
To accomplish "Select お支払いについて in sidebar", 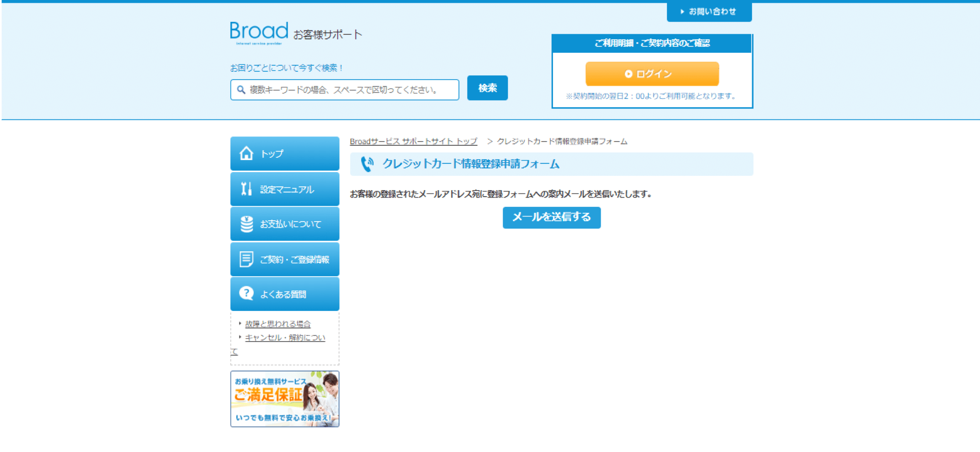I will click(290, 224).
